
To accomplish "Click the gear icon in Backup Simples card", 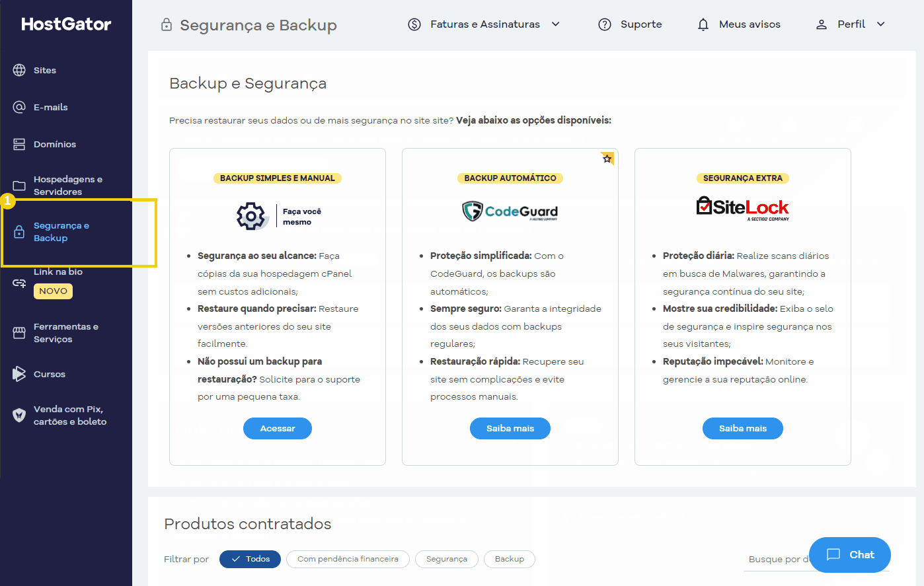I will tap(251, 216).
